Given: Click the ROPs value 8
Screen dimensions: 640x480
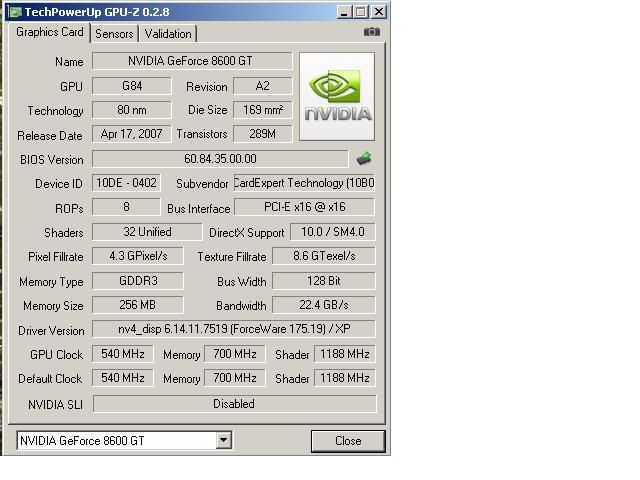Looking at the screenshot, I should [x=126, y=207].
